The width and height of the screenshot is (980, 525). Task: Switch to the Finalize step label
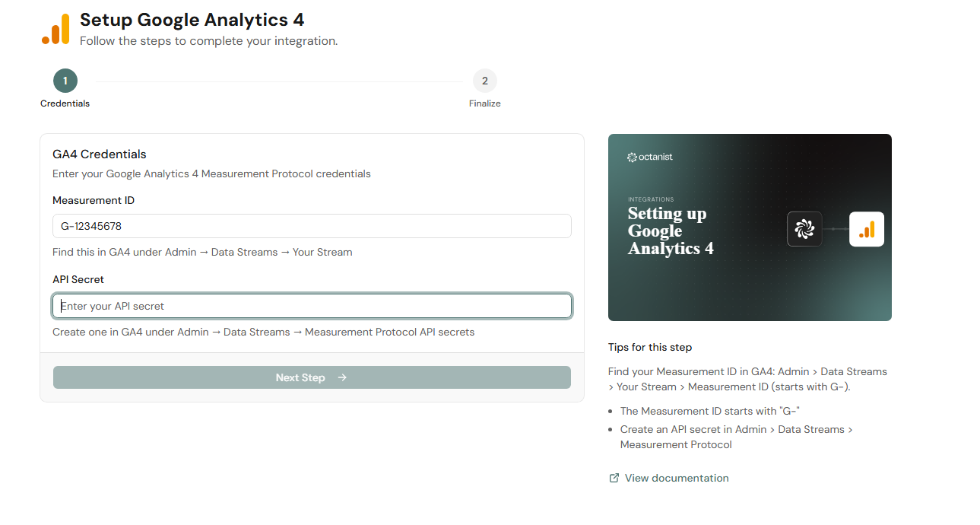pos(484,103)
